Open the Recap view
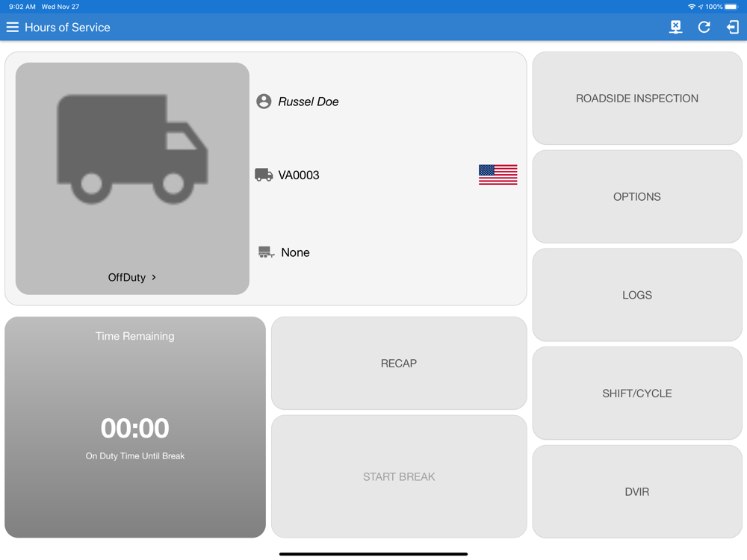The width and height of the screenshot is (747, 560). click(x=399, y=364)
